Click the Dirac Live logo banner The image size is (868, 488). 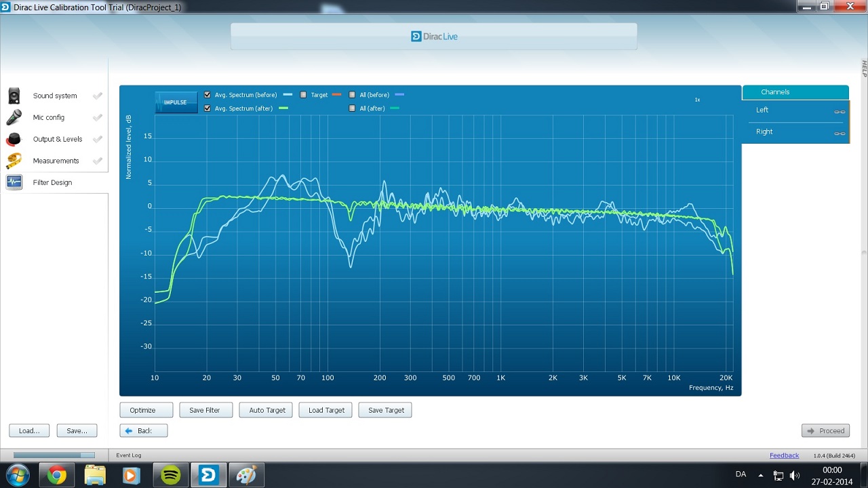434,37
